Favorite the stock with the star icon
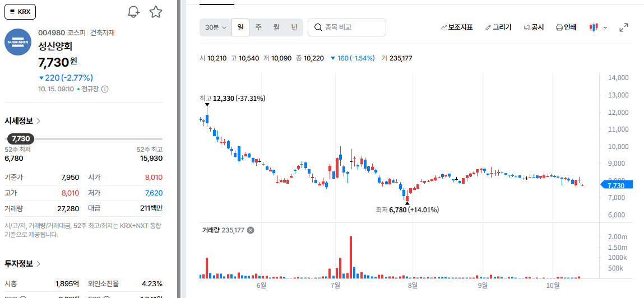 click(x=156, y=12)
